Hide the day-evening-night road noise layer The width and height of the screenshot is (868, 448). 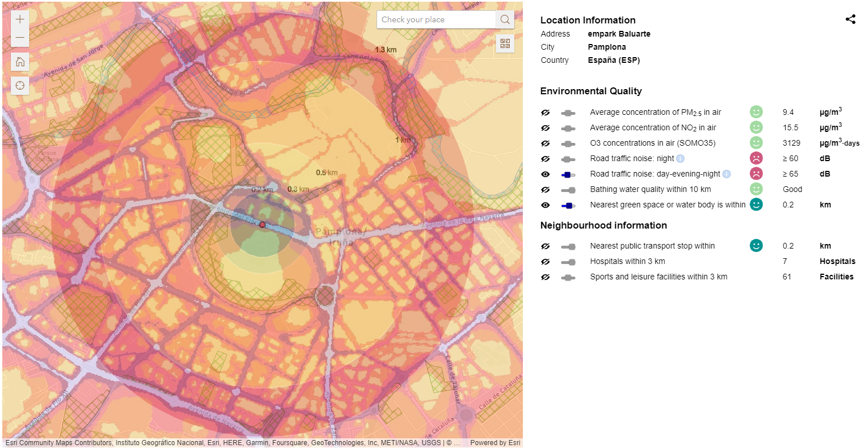tap(545, 174)
